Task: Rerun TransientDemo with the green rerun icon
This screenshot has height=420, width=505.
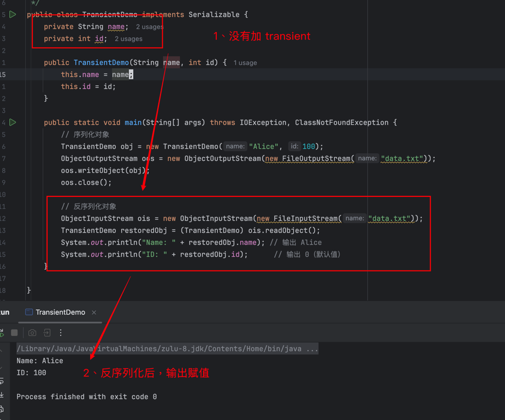Action: coord(2,333)
